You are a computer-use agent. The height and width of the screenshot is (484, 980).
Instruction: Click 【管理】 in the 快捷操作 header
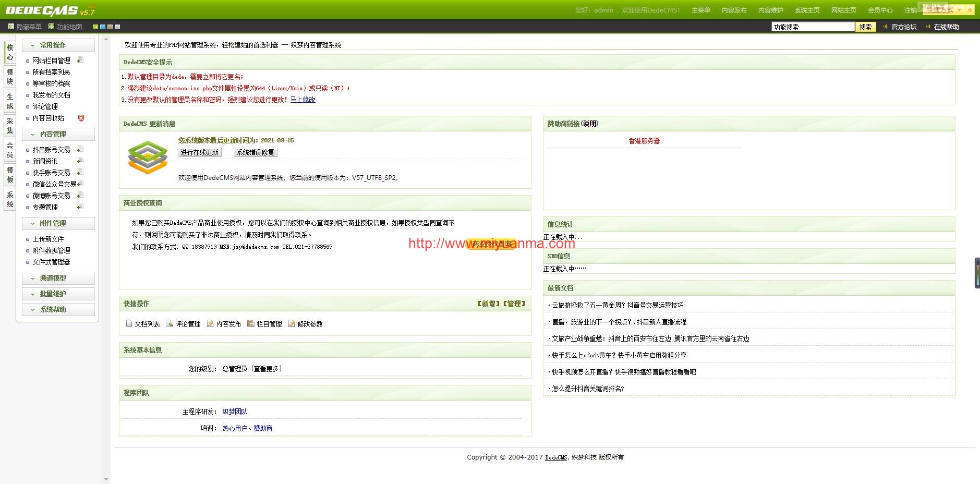pyautogui.click(x=514, y=304)
